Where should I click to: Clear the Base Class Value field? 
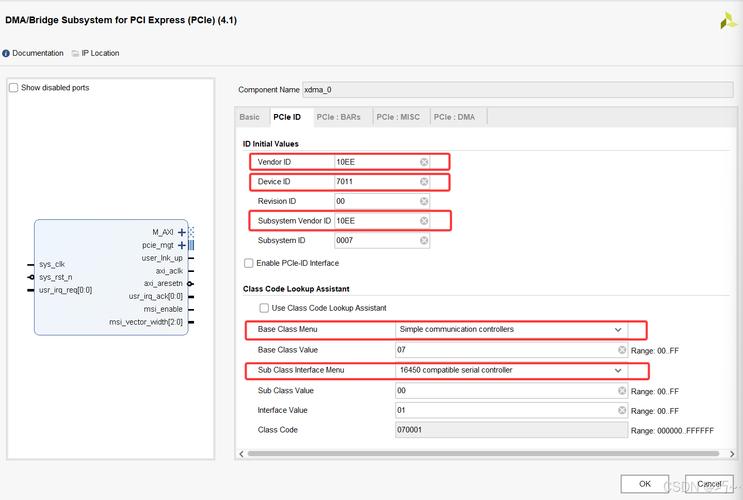(622, 350)
